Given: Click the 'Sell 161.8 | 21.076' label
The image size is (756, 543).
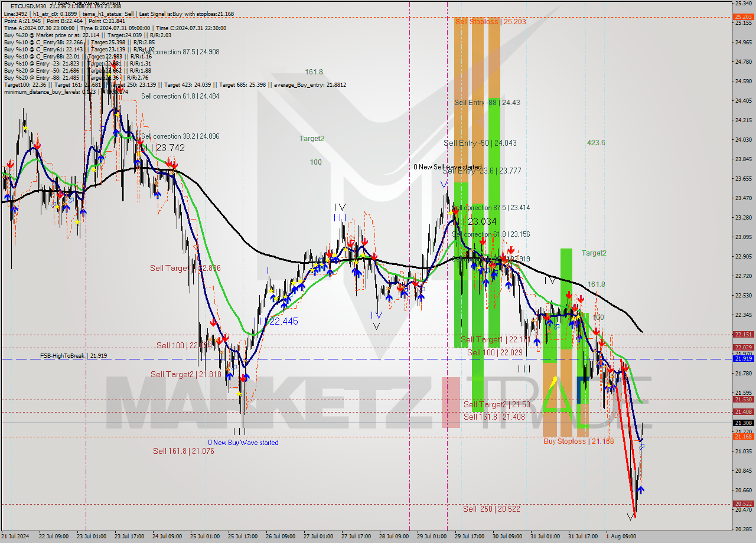Looking at the screenshot, I should (183, 451).
